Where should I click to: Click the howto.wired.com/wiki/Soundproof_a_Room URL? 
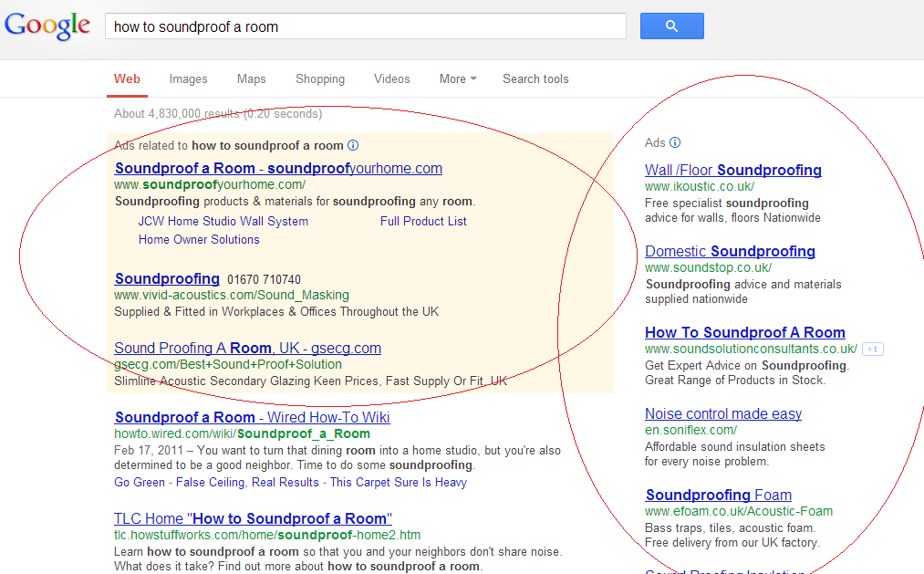point(243,433)
